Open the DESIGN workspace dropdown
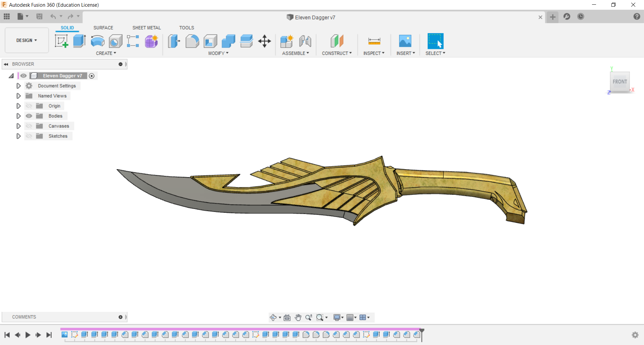The width and height of the screenshot is (644, 345). pos(27,40)
